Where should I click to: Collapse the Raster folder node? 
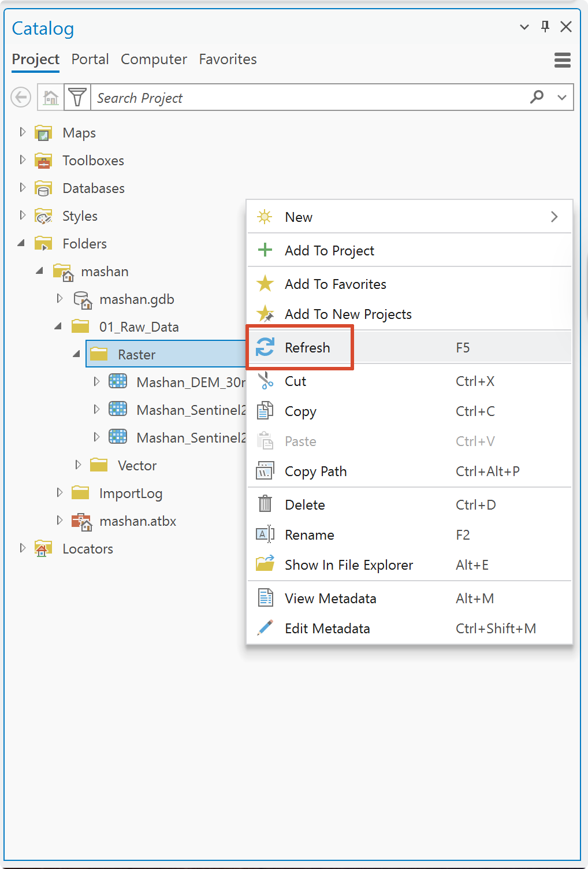77,354
